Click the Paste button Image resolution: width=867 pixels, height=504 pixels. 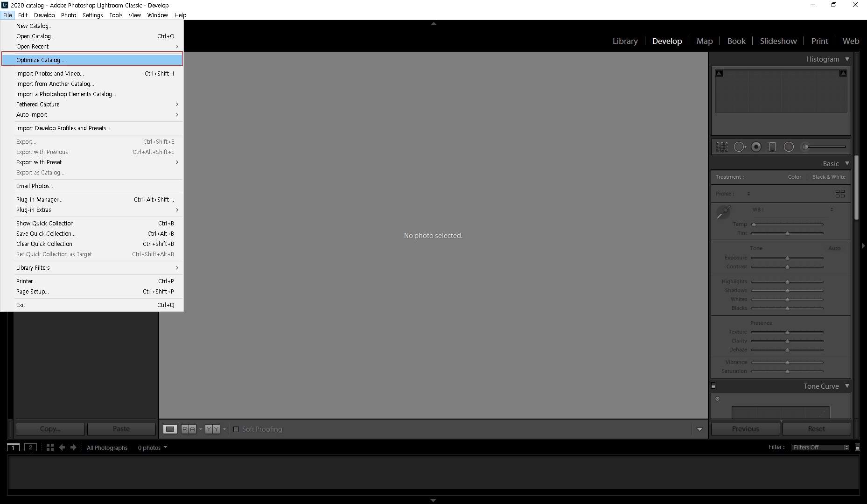coord(121,429)
